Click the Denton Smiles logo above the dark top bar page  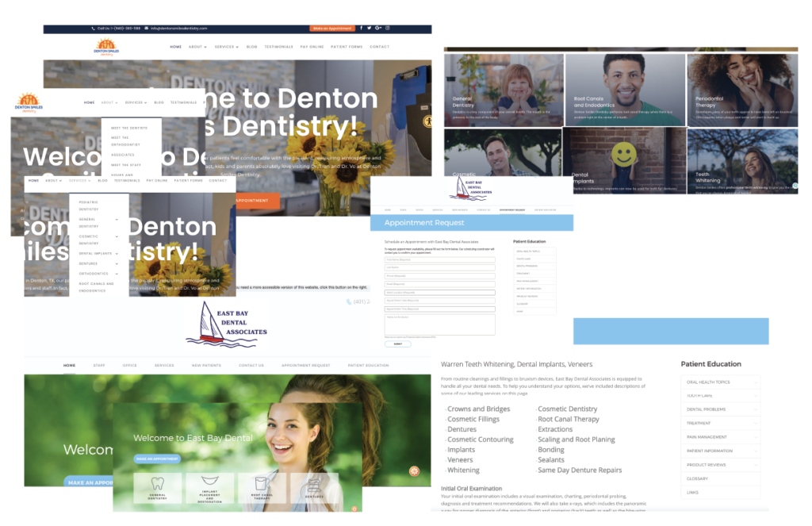pyautogui.click(x=106, y=47)
